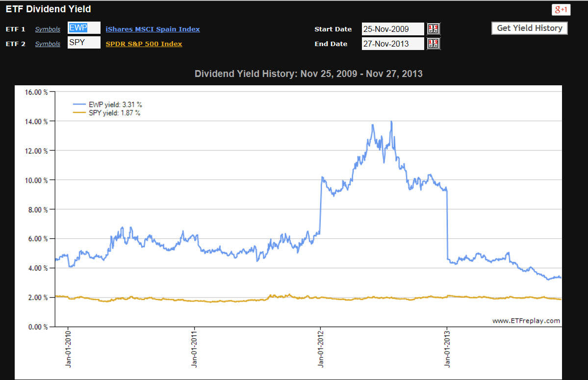Follow the SPDR S&P 500 Index link
Viewport: 588px width, 380px height.
coord(144,44)
